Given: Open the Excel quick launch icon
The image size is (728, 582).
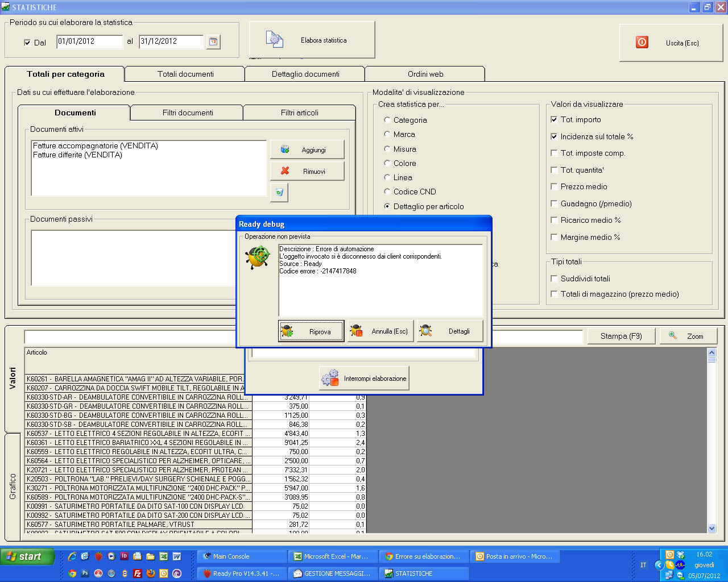Looking at the screenshot, I should coord(164,556).
